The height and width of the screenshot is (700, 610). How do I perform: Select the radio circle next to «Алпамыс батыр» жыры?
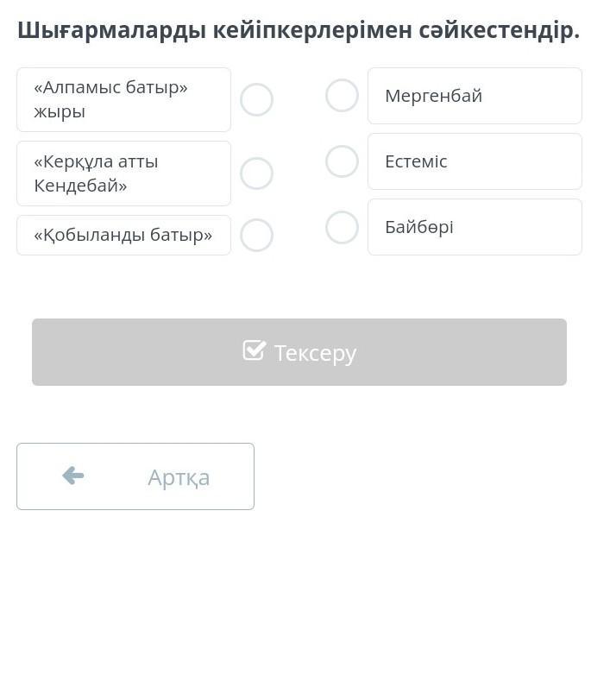pos(256,99)
